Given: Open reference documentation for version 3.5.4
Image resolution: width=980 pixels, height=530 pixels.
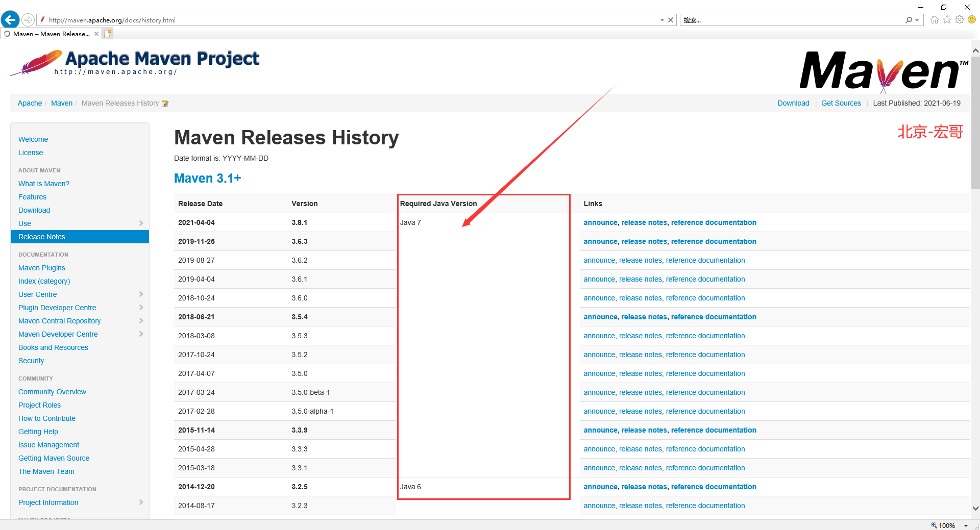Looking at the screenshot, I should click(x=714, y=317).
